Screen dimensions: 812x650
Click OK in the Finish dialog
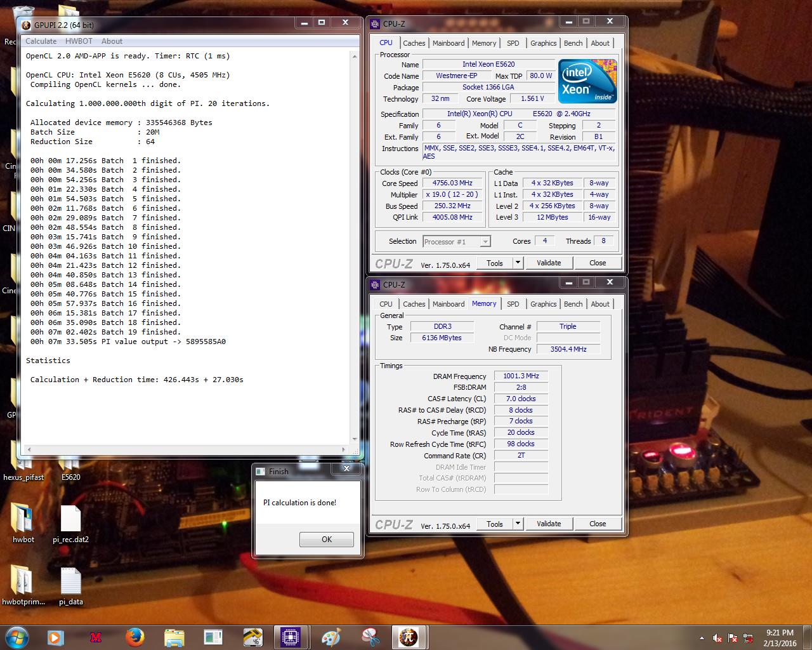[327, 539]
